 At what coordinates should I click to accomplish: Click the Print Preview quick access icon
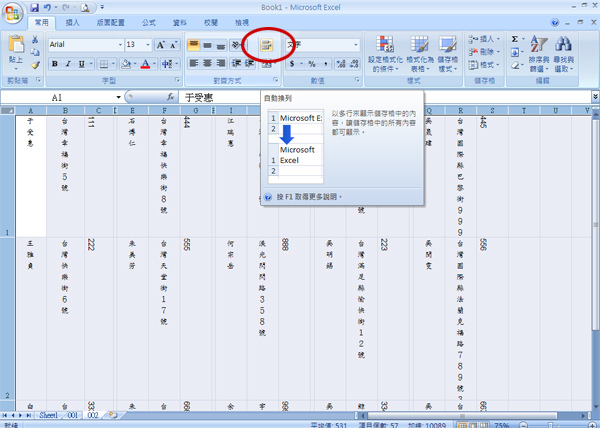[x=85, y=7]
